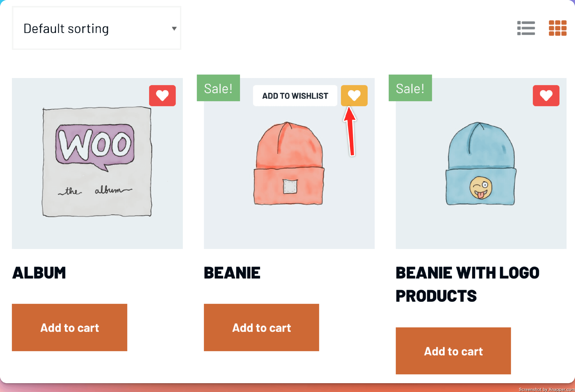575x392 pixels.
Task: Click the winking emoji logo patch
Action: pos(481,188)
